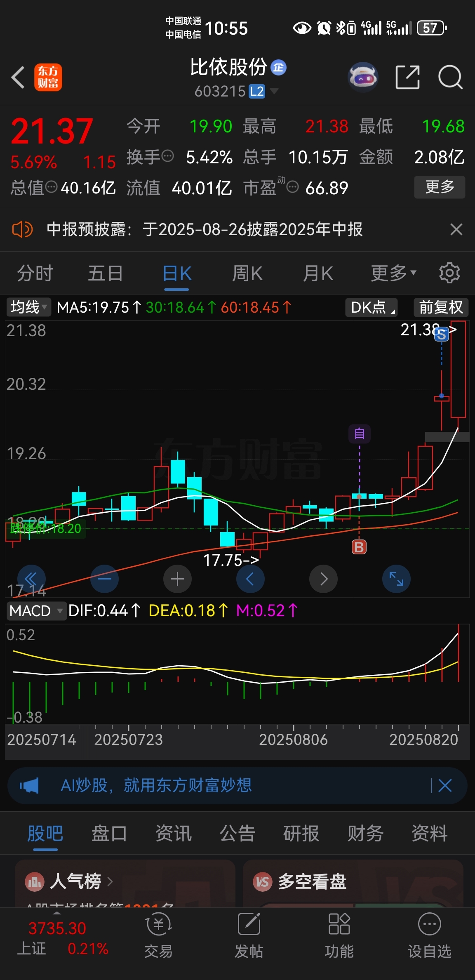
Task: Tap the 比依股份 stock name title
Action: click(228, 67)
